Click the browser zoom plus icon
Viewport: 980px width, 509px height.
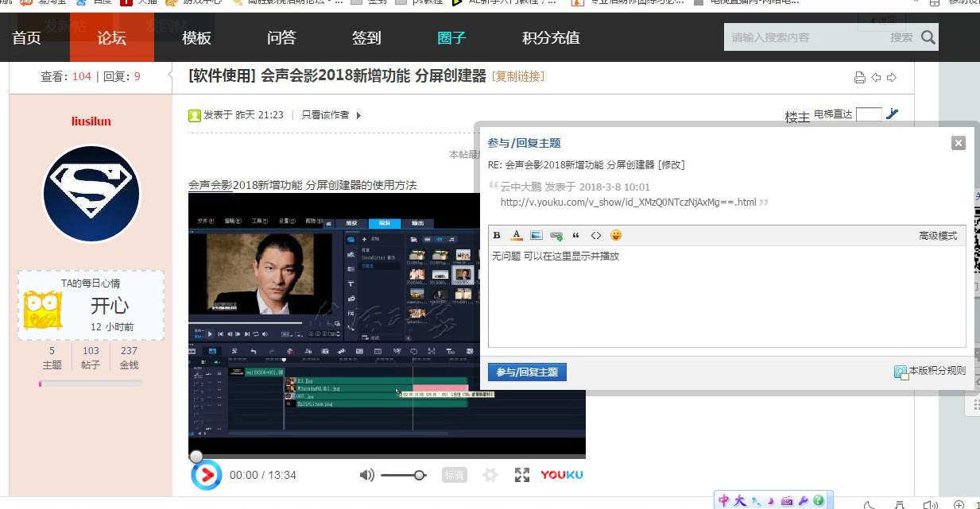(x=959, y=504)
